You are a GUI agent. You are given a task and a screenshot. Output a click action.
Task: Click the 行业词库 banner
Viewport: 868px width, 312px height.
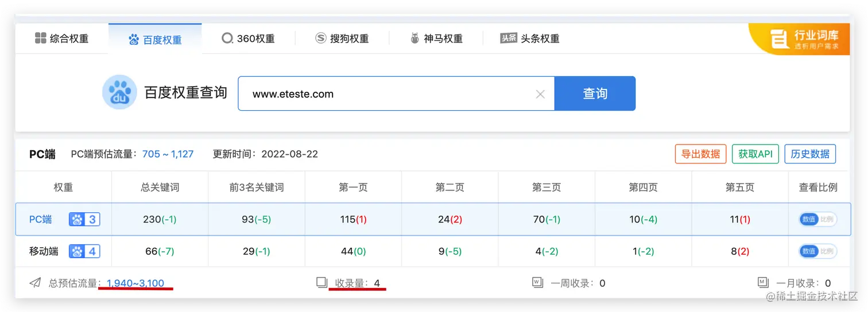800,39
